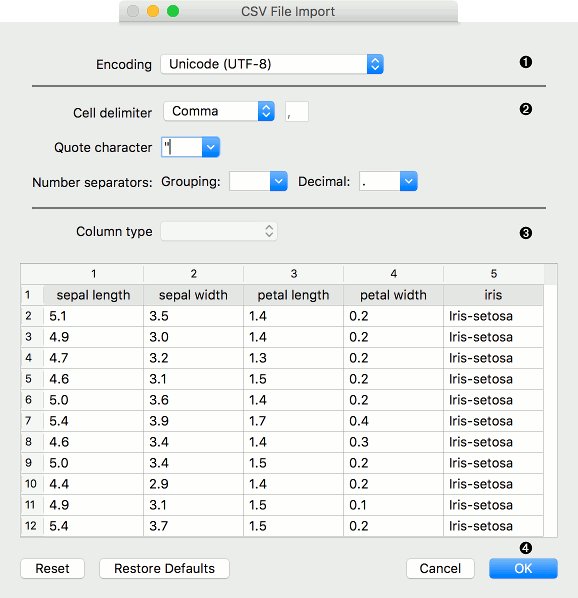Viewport: 578px width, 598px height.
Task: Open the Quote character dropdown arrow
Action: click(x=210, y=147)
